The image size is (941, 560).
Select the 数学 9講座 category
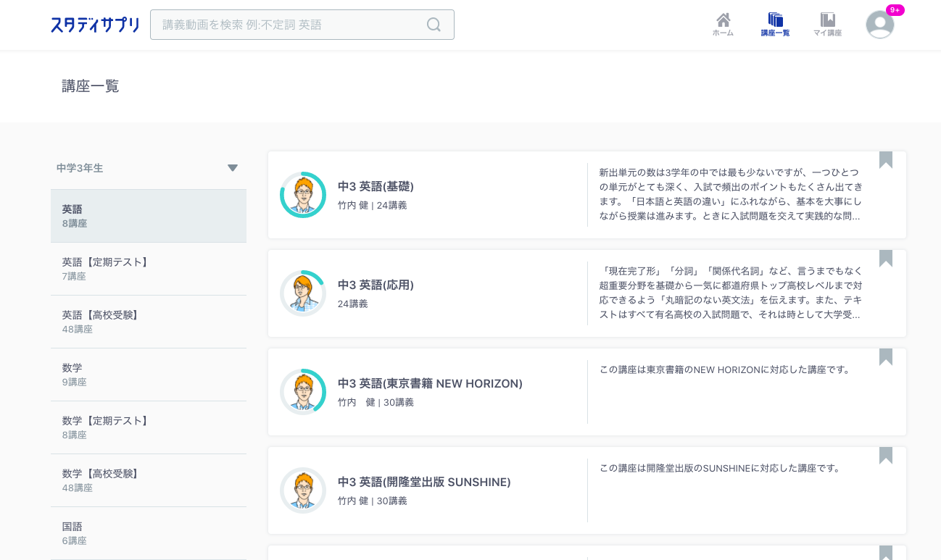click(x=149, y=375)
